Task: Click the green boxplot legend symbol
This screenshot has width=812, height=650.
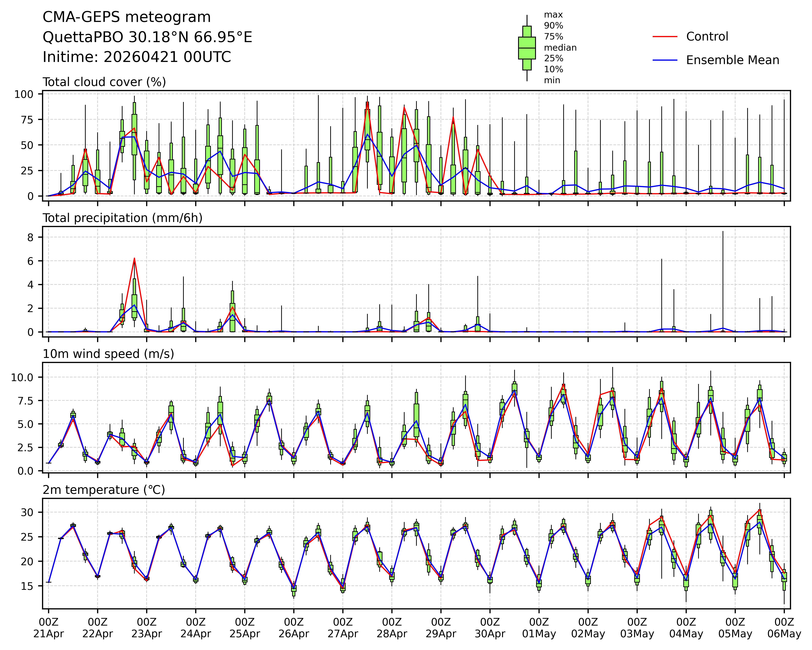Action: (527, 48)
